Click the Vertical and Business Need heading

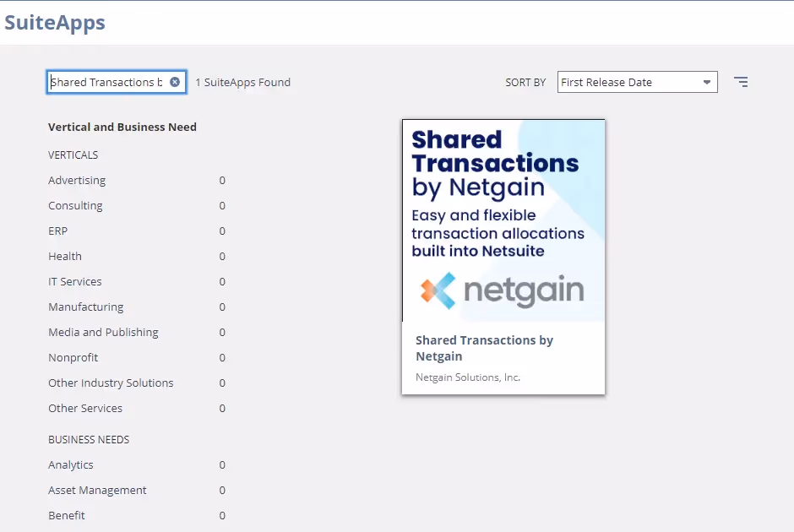(122, 127)
